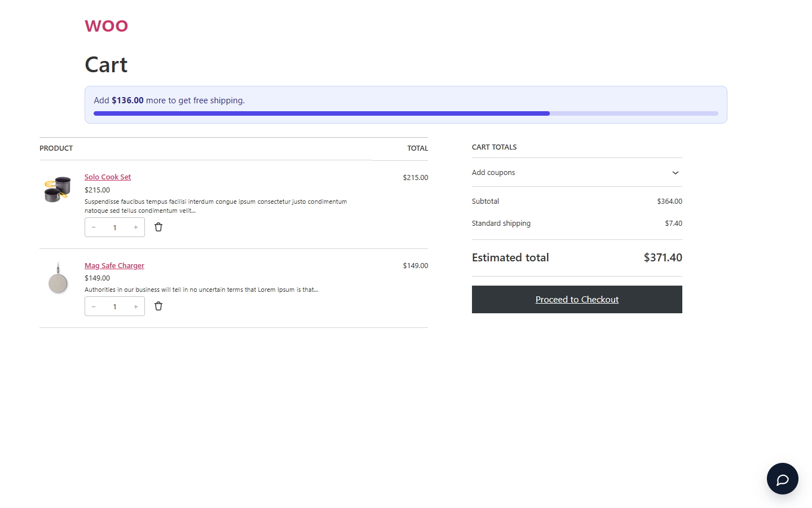
Task: Click the Solo Cook Set thumbnail image
Action: tap(58, 189)
